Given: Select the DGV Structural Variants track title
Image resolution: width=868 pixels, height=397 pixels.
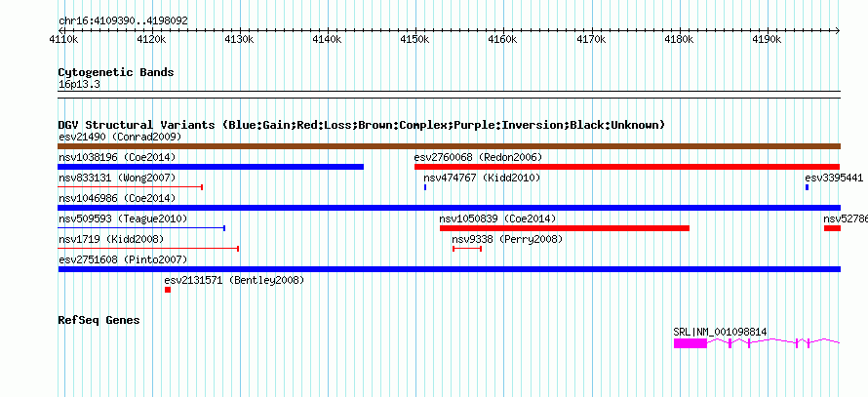Looking at the screenshot, I should pyautogui.click(x=361, y=125).
